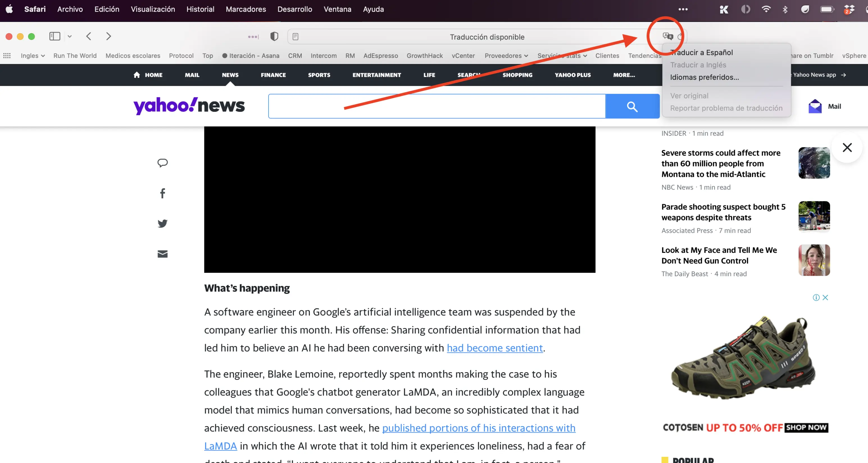Open the Clientes bookmark

(x=607, y=55)
